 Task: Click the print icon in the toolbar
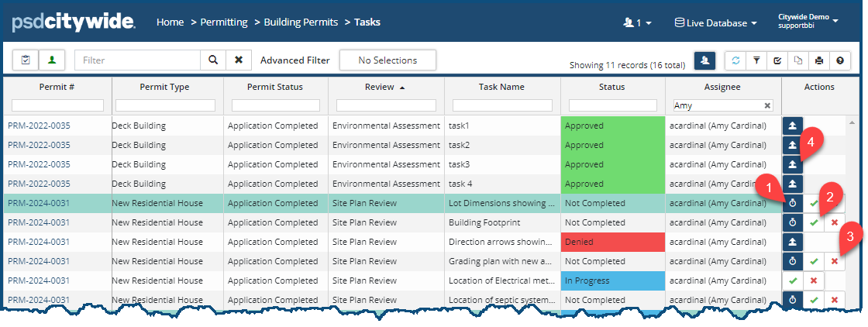coord(819,60)
